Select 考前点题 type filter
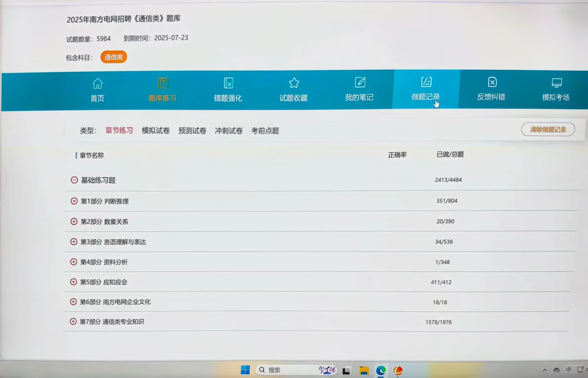The image size is (588, 378). click(265, 131)
